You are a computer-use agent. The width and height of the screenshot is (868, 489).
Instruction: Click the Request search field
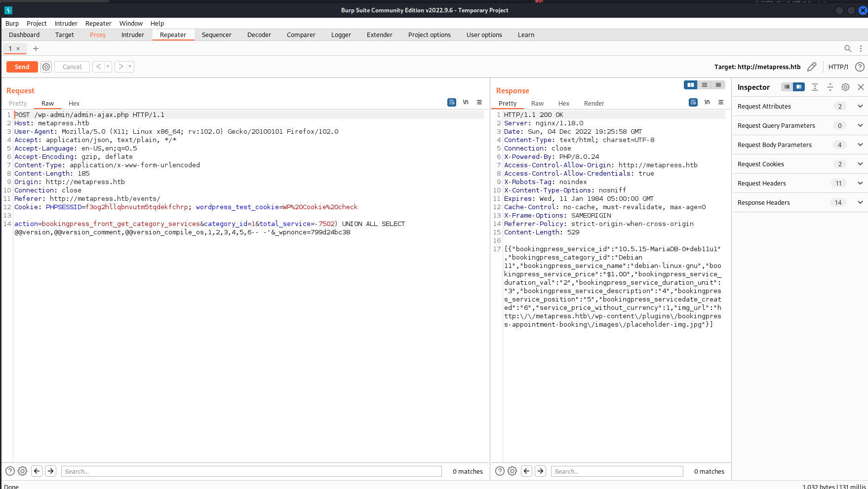pos(251,471)
